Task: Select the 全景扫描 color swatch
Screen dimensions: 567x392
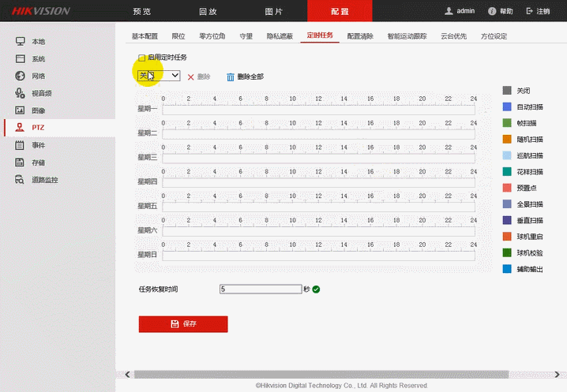Action: pos(507,204)
